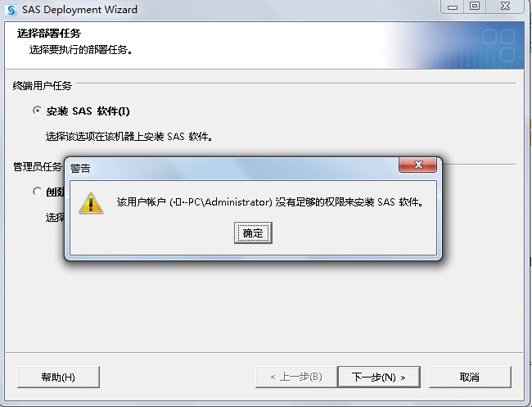Cancel the wizard with 取消 button
Image resolution: width=532 pixels, height=407 pixels.
coord(470,377)
